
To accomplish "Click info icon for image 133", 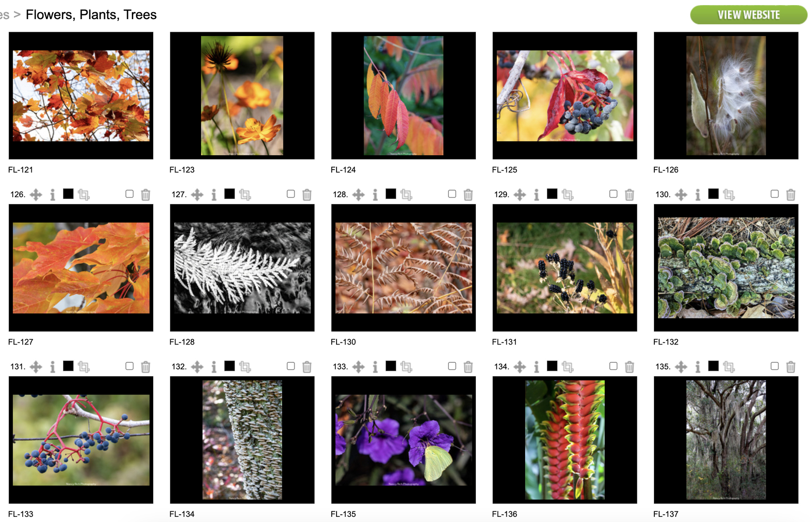I will tap(375, 367).
